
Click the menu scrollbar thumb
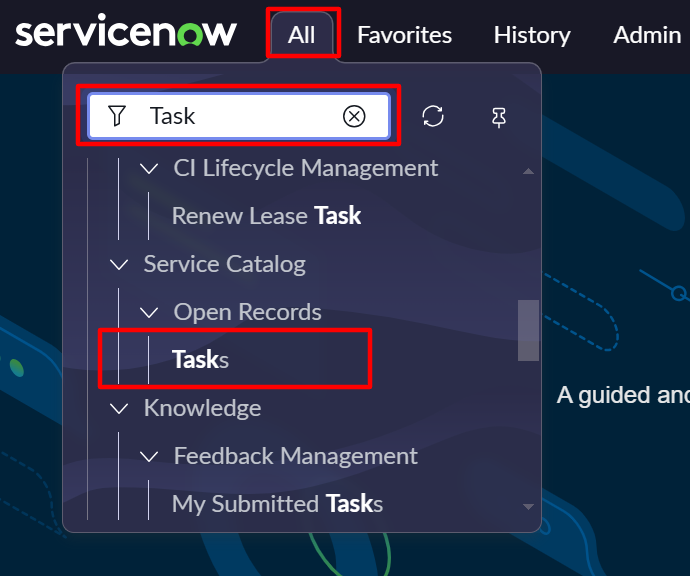(529, 330)
